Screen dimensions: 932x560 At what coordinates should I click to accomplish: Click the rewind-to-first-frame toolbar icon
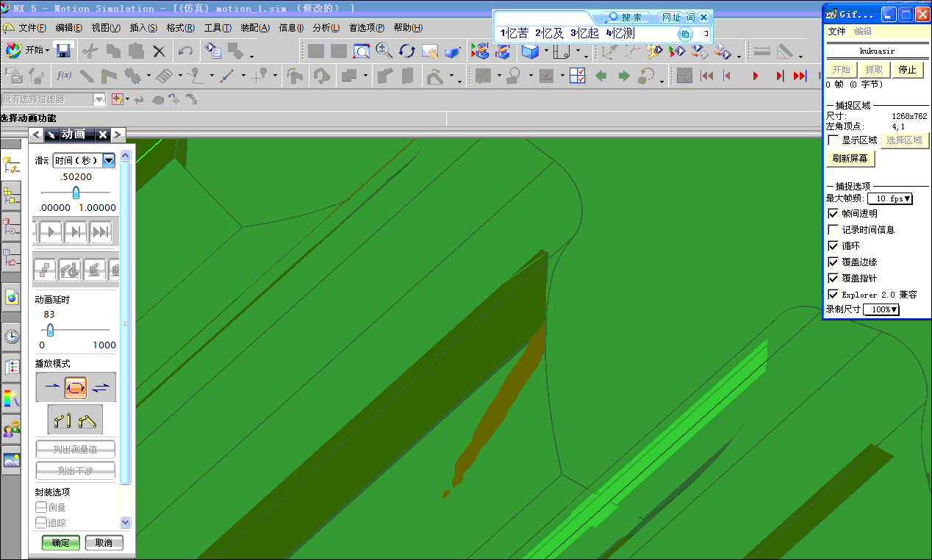click(707, 76)
